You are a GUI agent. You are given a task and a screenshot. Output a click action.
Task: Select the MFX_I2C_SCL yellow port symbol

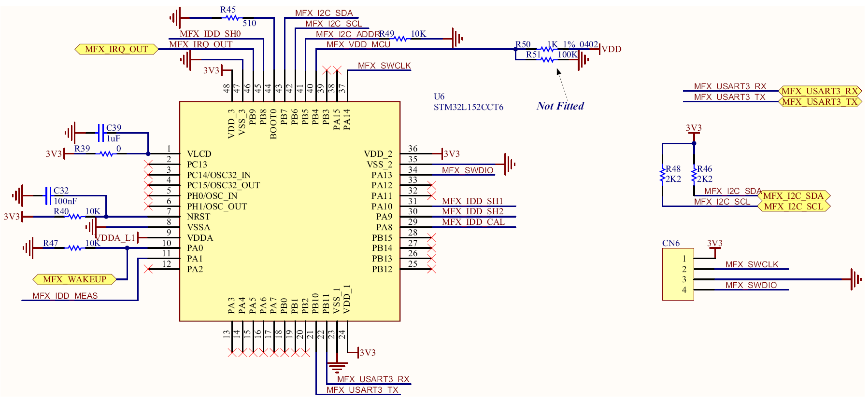[x=794, y=207]
